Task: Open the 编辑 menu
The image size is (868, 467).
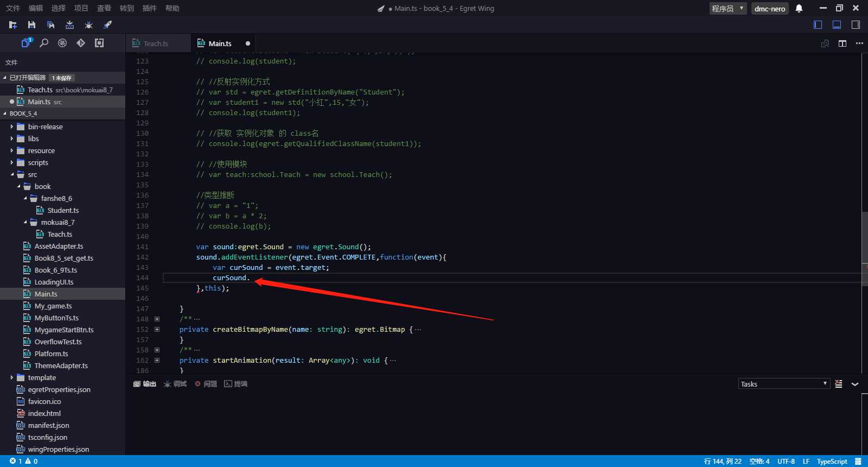Action: pyautogui.click(x=36, y=8)
